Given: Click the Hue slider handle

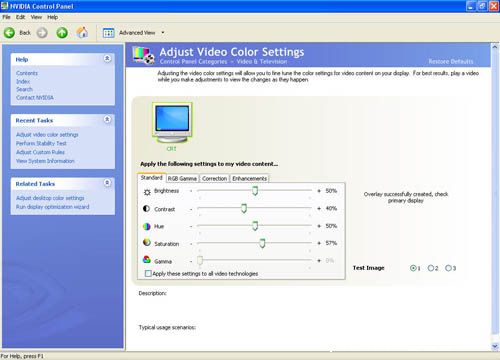Looking at the screenshot, I should click(x=255, y=226).
